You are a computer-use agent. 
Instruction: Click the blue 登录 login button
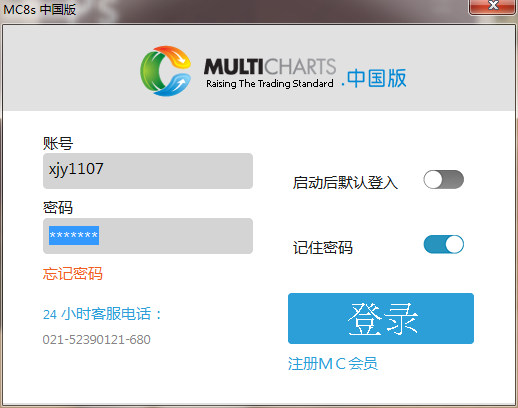pyautogui.click(x=381, y=318)
